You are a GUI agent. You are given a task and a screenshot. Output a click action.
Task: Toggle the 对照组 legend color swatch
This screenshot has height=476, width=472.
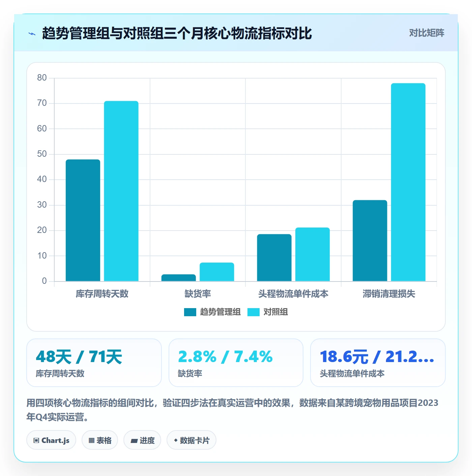[254, 312]
